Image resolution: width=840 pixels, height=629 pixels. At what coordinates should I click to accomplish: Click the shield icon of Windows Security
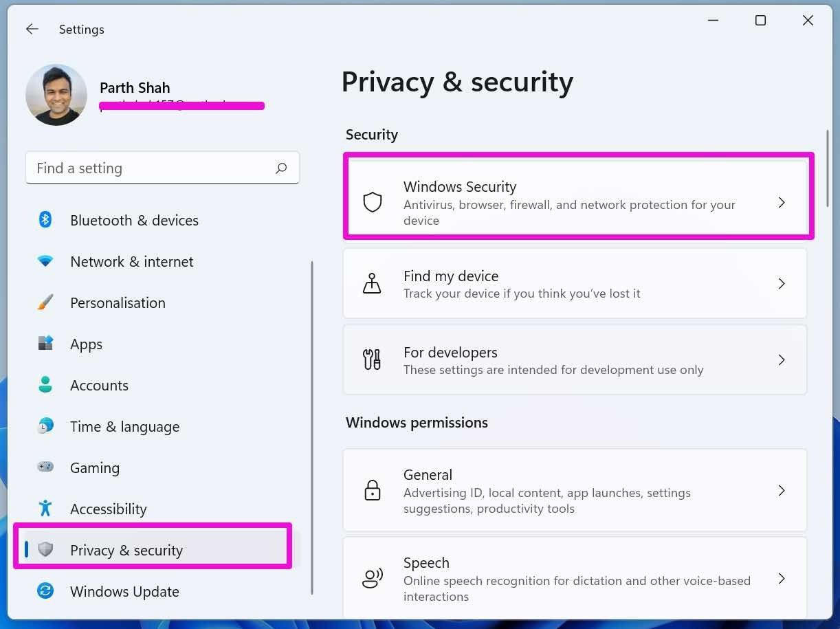[372, 202]
